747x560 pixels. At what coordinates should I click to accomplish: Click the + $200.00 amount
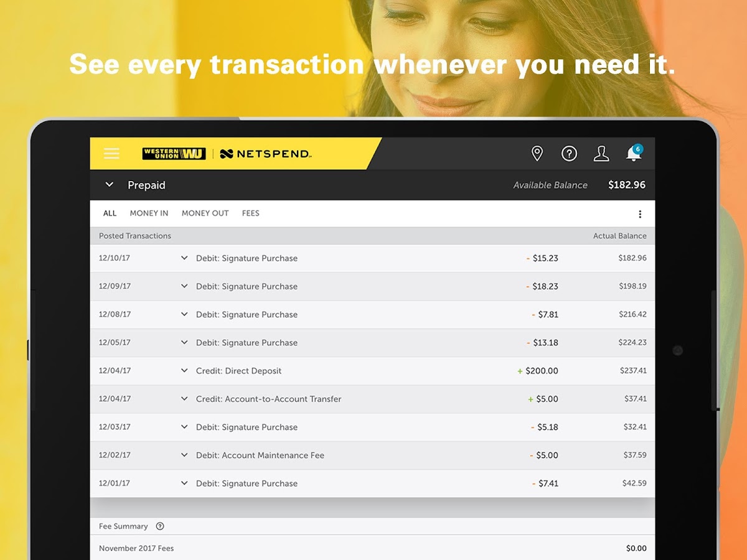click(538, 371)
